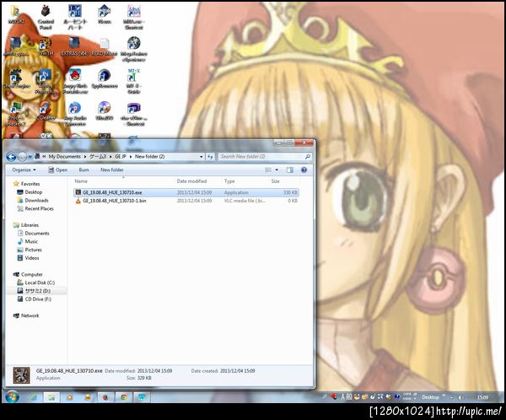The image size is (506, 420).
Task: Open the EXTRAS (64) desktop icon
Action: click(74, 46)
